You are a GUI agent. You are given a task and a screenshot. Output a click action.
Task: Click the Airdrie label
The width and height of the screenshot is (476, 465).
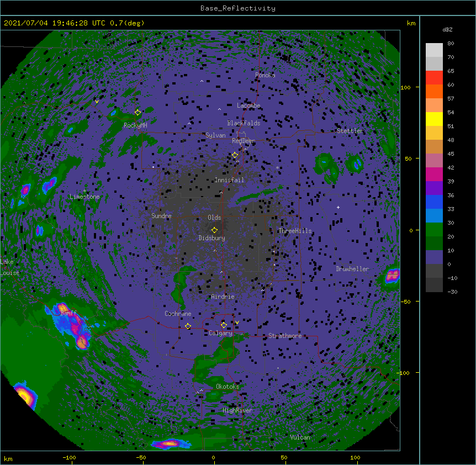coord(223,297)
